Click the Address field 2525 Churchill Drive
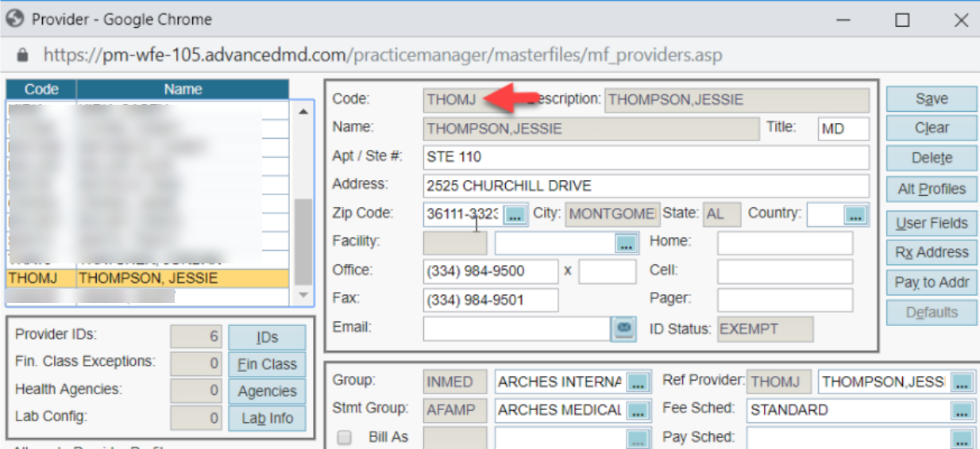Viewport: 980px width, 449px height. pos(646,186)
